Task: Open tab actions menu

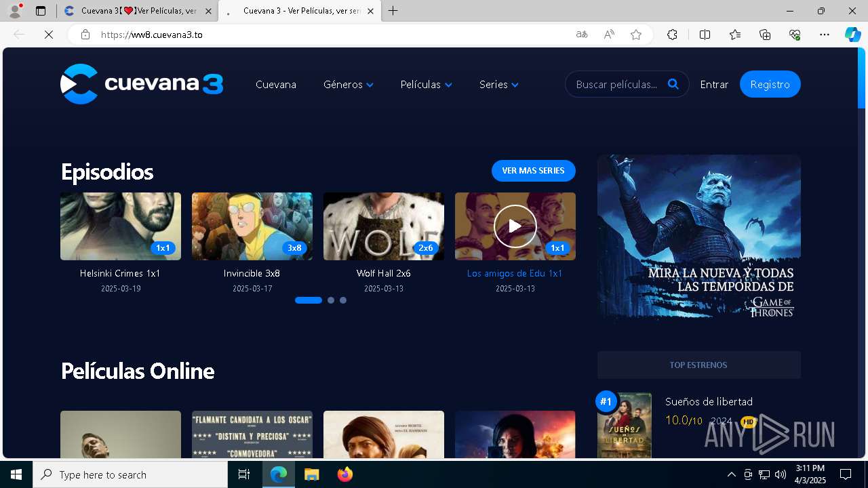Action: point(41,11)
